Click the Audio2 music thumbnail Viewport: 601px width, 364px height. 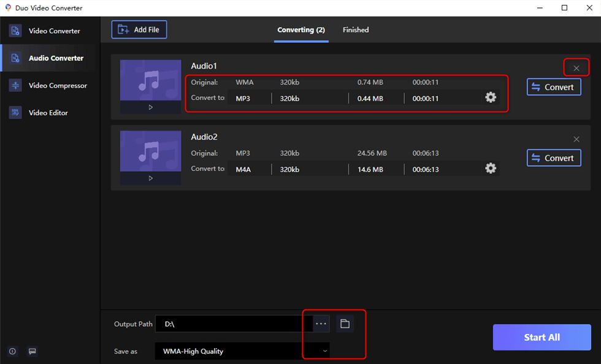(x=151, y=151)
